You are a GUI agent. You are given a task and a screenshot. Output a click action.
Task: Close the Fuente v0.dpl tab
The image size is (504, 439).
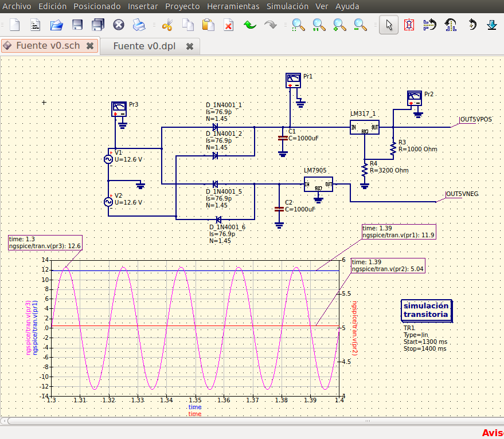190,46
